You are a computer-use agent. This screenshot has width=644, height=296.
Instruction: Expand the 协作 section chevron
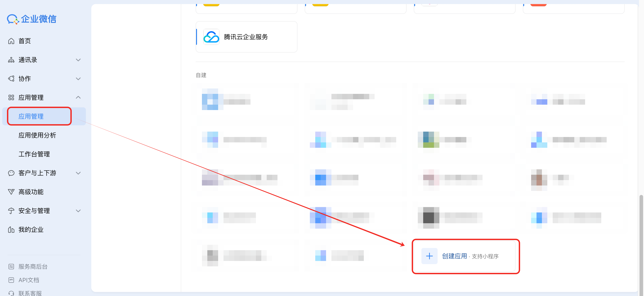pos(78,79)
